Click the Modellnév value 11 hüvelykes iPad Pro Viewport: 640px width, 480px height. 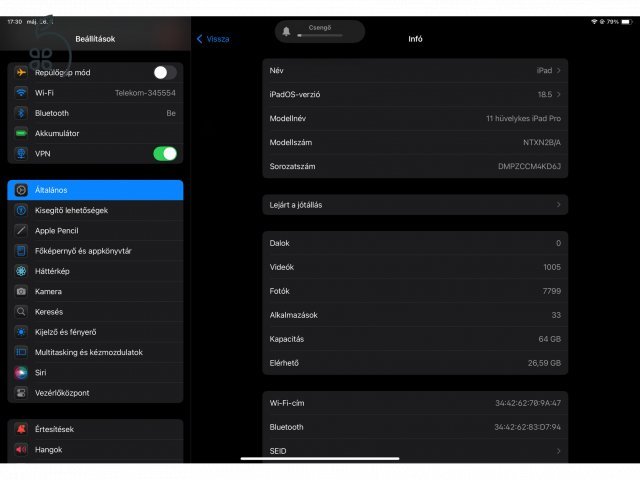click(523, 118)
